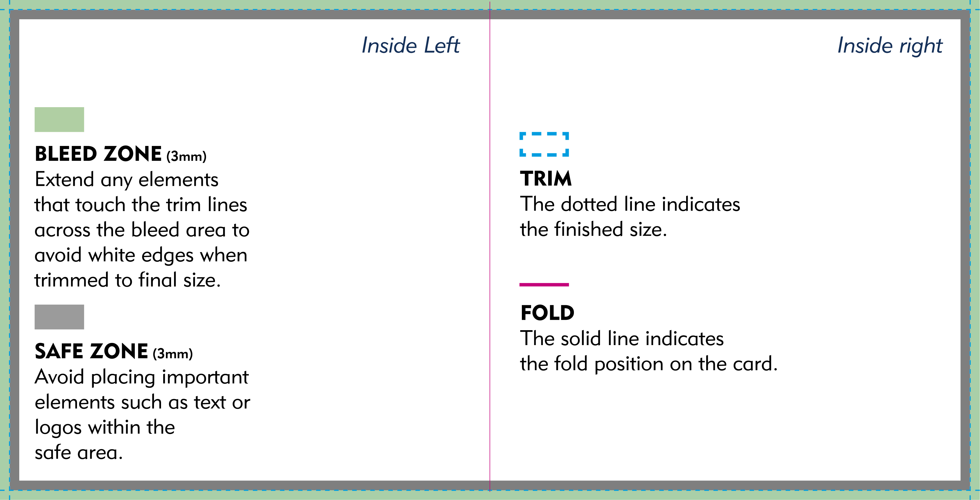
Task: Select text 'the fold position on the card.'
Action: 649,364
